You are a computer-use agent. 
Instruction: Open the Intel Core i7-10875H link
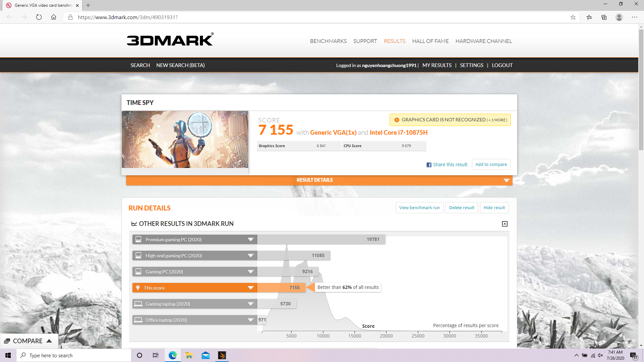[x=398, y=132]
